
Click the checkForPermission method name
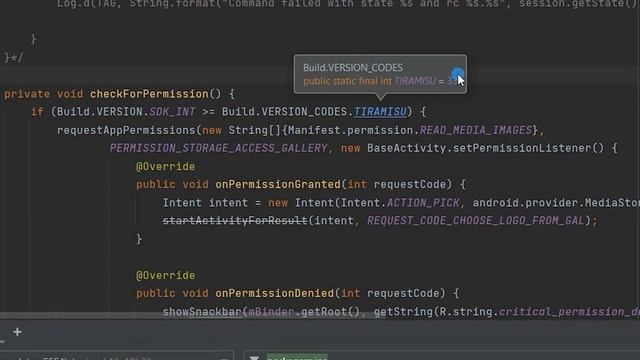pyautogui.click(x=149, y=94)
